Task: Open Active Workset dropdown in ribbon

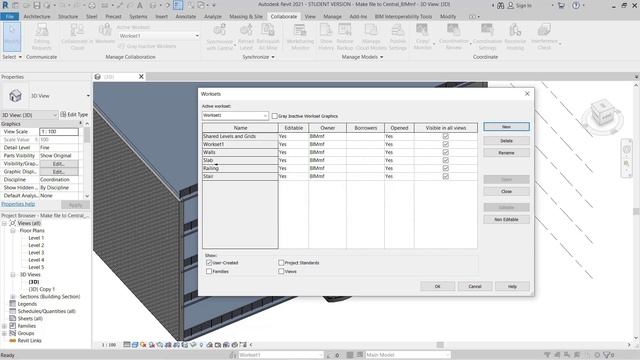Action: pyautogui.click(x=159, y=36)
